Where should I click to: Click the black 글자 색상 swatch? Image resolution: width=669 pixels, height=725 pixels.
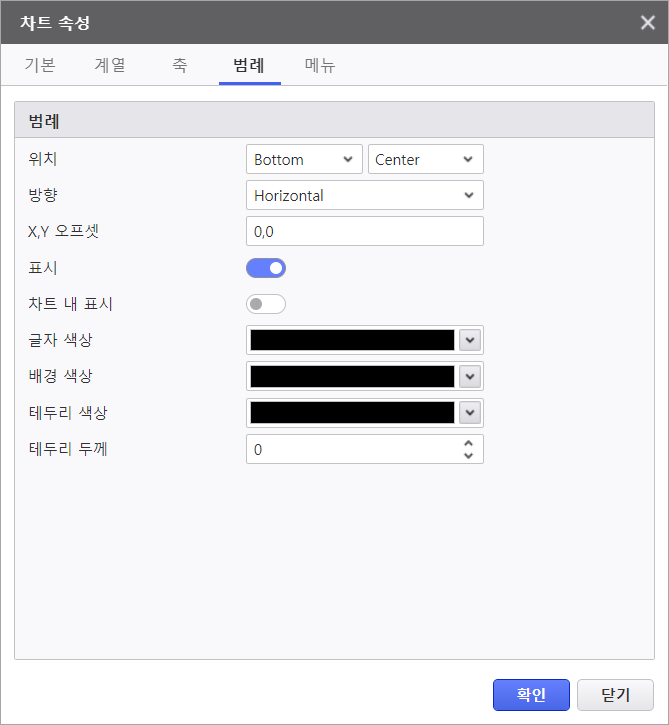coord(352,340)
